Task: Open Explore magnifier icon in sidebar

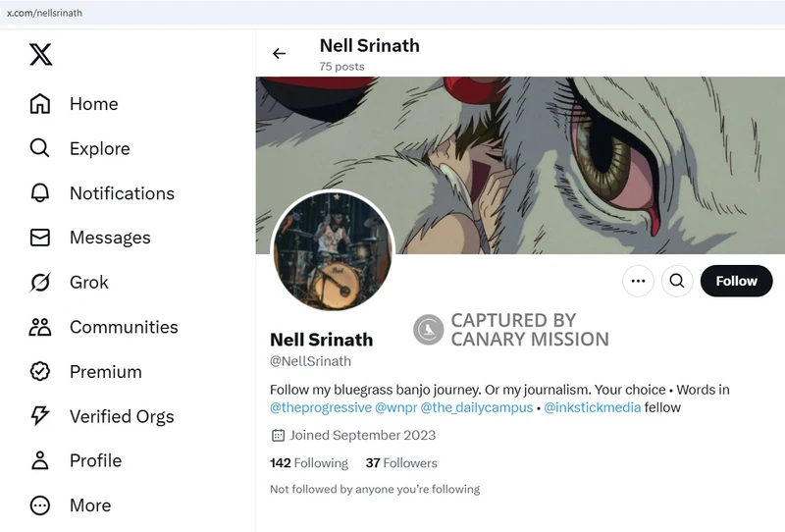Action: (x=40, y=148)
